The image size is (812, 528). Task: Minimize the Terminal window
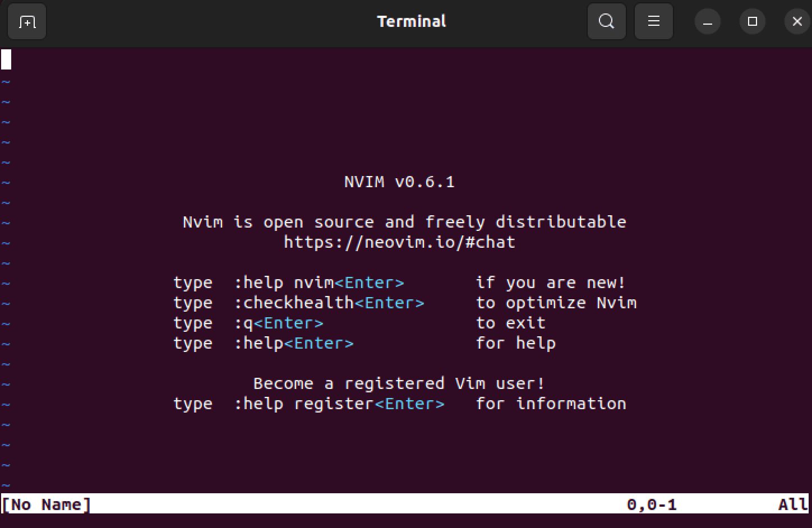click(x=708, y=22)
